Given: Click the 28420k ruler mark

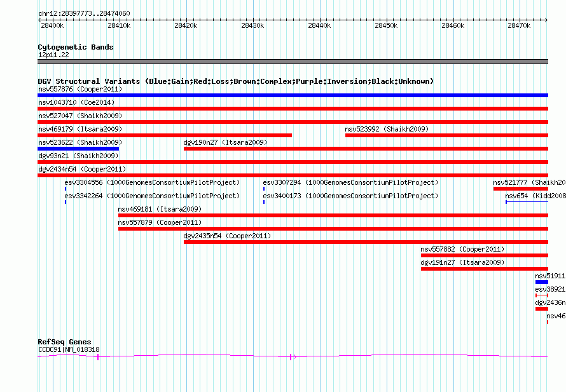Looking at the screenshot, I should point(186,25).
